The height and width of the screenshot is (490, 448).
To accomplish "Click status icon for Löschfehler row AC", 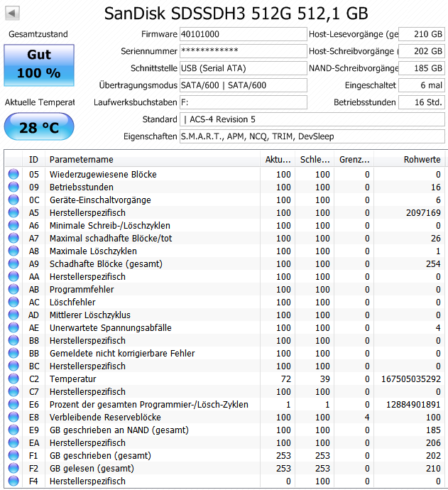I will tap(13, 303).
